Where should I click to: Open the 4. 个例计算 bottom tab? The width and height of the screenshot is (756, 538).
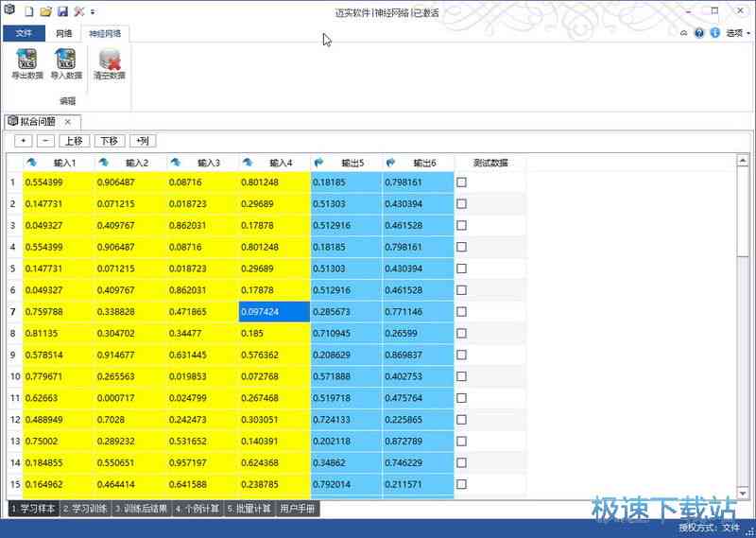[x=198, y=509]
